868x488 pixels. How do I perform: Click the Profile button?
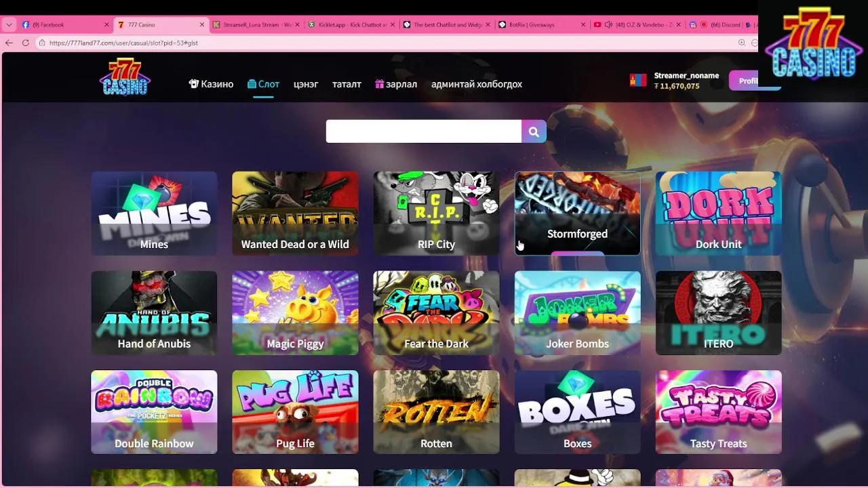tap(746, 80)
